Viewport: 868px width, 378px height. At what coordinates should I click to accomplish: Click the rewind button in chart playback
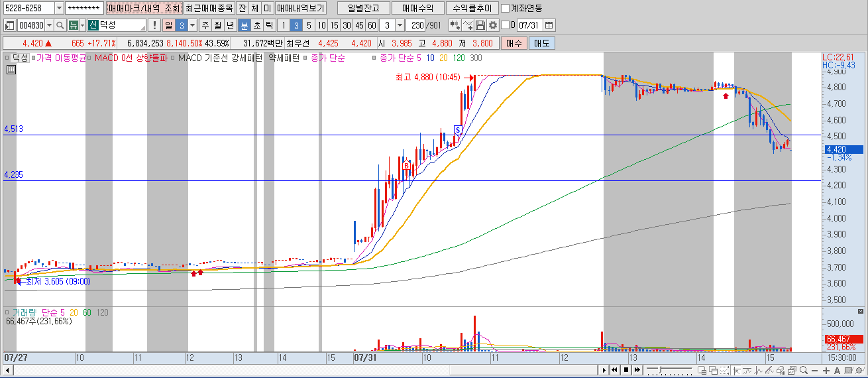(614, 370)
